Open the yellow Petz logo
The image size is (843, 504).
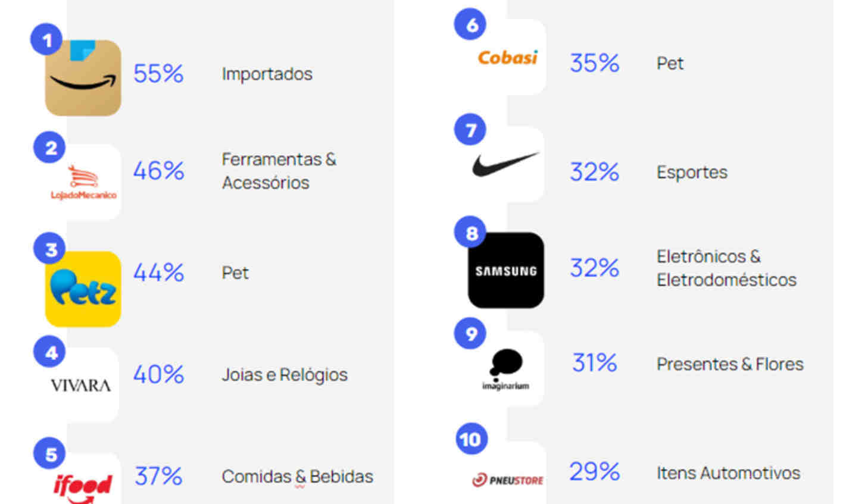pyautogui.click(x=83, y=289)
